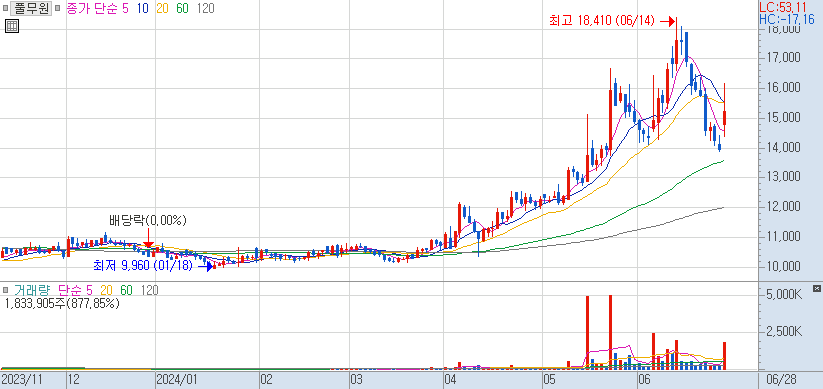
Task: Click the 2023/11 date axis label
Action: point(22,379)
